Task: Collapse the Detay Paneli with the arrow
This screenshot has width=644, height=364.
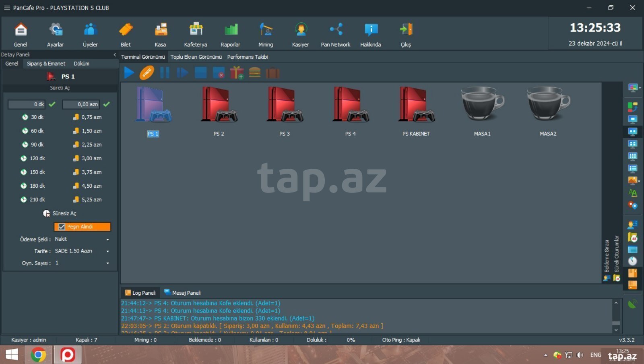Action: [115, 54]
